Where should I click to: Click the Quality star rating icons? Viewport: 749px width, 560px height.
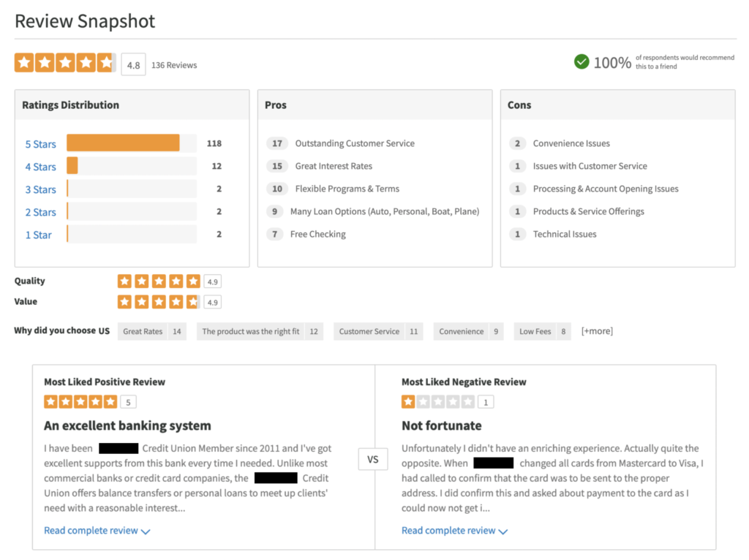click(x=159, y=281)
